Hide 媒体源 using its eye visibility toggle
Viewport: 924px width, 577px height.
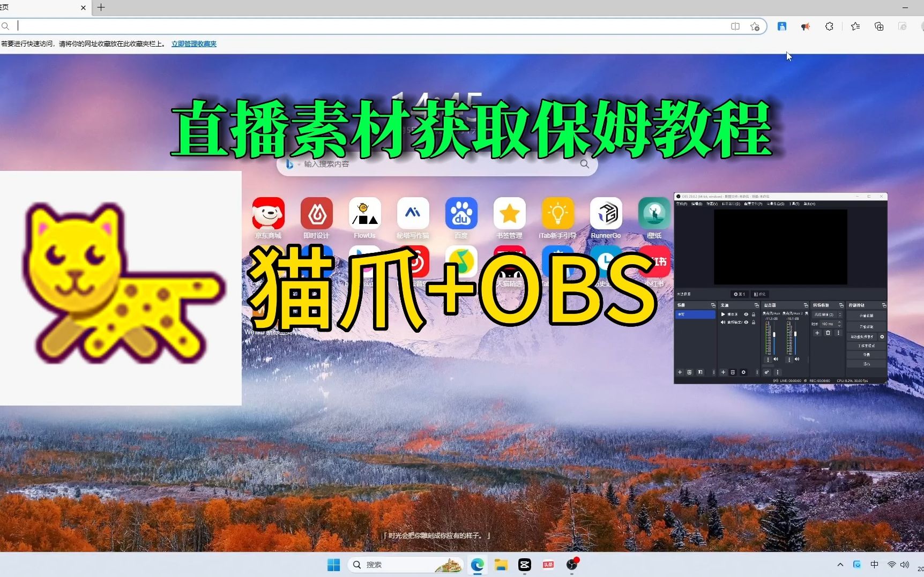(x=746, y=314)
